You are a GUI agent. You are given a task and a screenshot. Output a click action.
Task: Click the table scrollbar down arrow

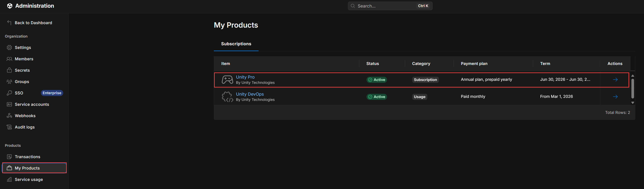[632, 103]
